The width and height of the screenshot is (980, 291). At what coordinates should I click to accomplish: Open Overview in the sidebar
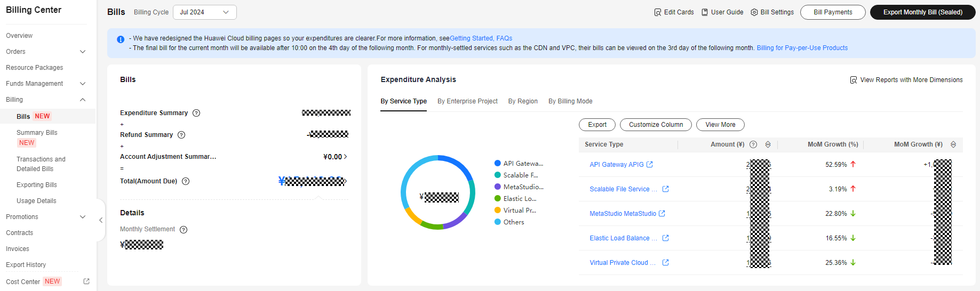(19, 36)
